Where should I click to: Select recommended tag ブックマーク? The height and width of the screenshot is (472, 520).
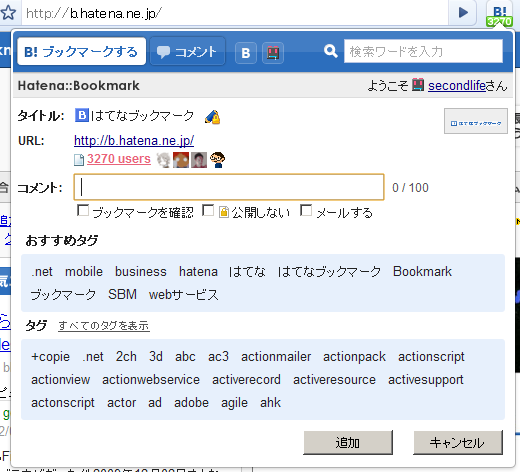click(x=63, y=294)
